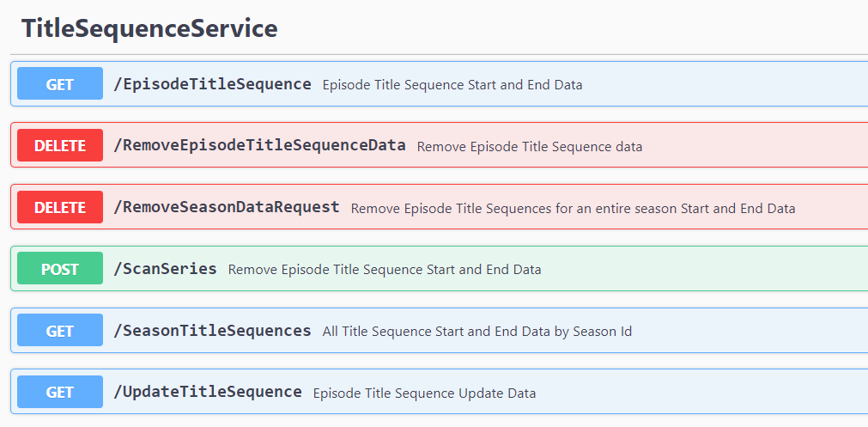Click the GET badge for SeasonTitleSequences

(60, 331)
